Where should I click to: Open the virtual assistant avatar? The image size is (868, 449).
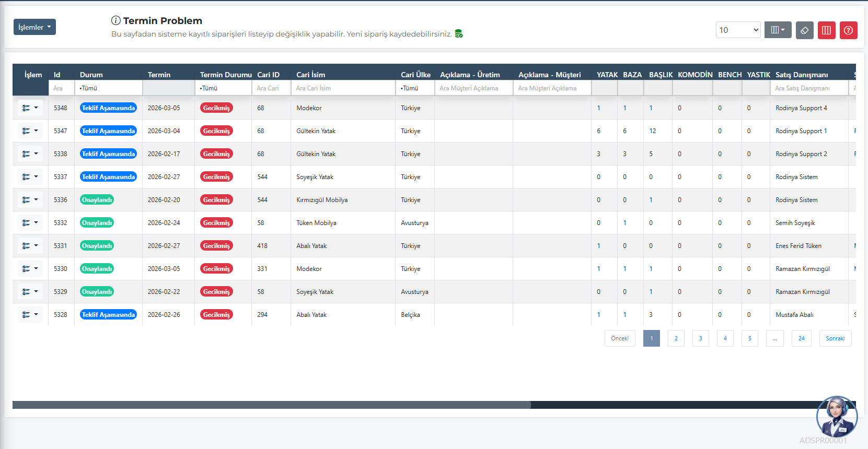pos(837,417)
